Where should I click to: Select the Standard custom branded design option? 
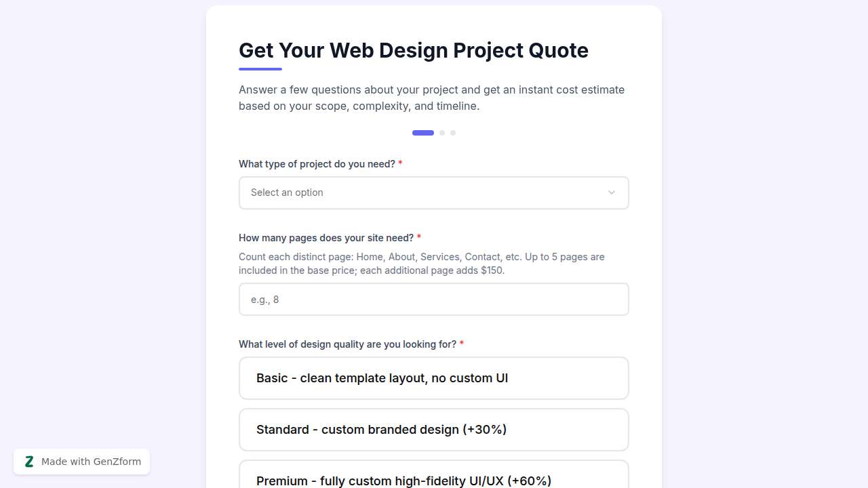click(434, 430)
